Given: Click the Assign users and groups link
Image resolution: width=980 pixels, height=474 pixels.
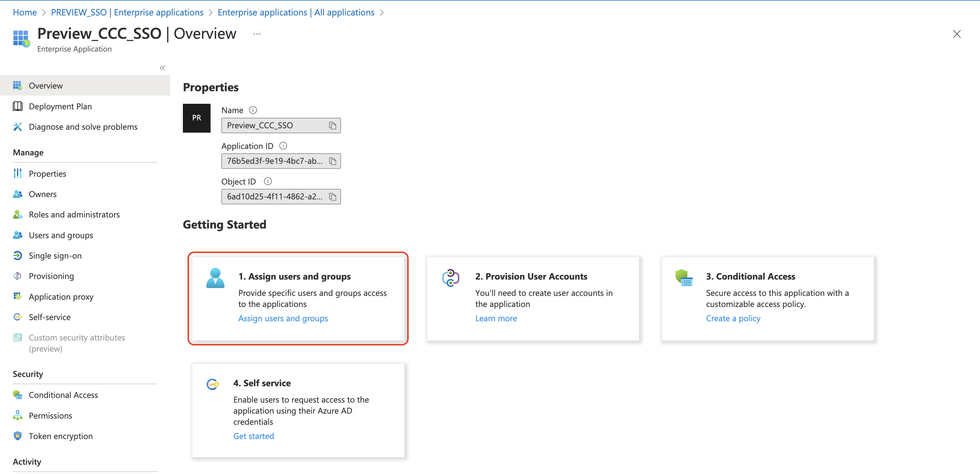Looking at the screenshot, I should tap(283, 319).
